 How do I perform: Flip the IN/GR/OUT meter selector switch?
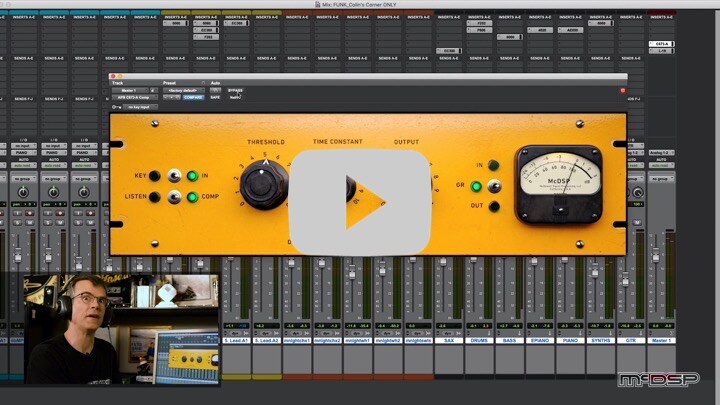[494, 186]
